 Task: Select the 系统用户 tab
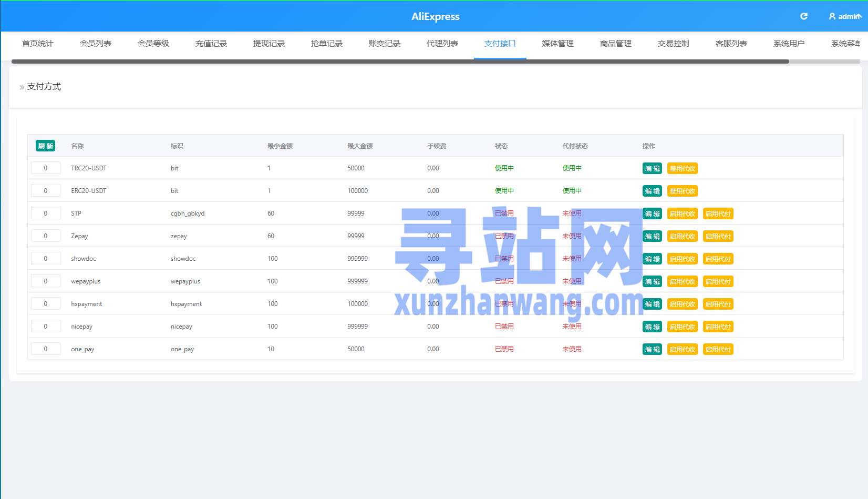point(789,44)
